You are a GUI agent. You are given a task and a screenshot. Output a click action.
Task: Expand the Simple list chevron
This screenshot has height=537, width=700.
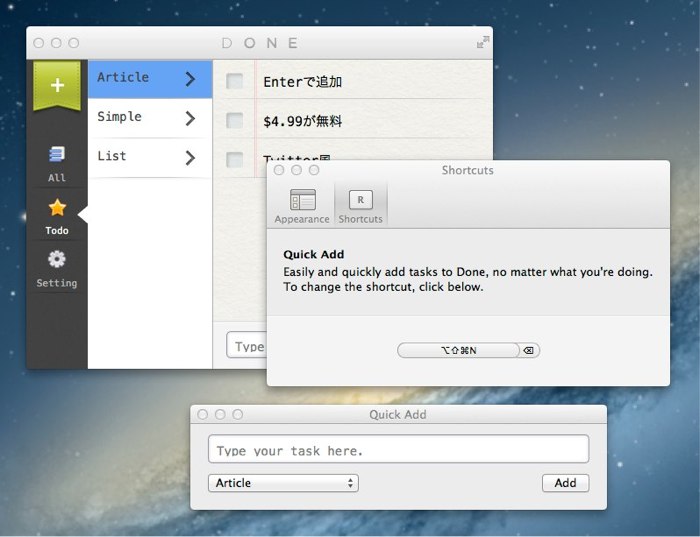click(x=190, y=118)
